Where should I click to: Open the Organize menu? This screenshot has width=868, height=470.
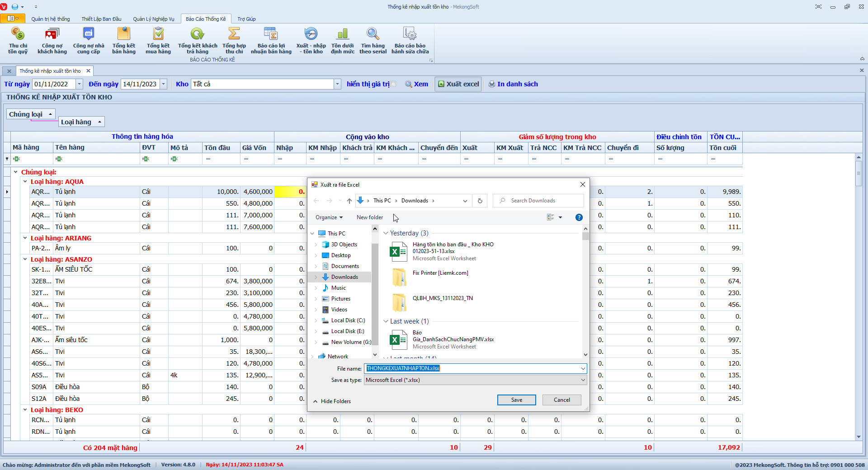(x=329, y=217)
